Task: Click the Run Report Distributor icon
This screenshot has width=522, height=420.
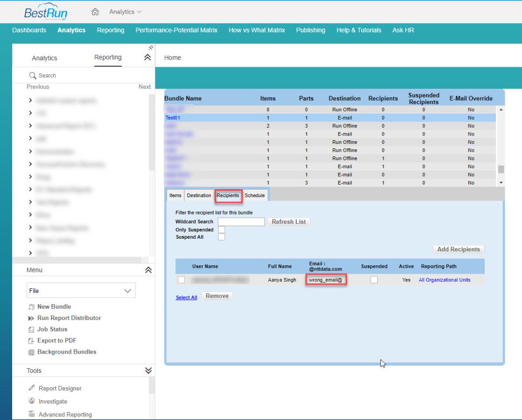Action: click(31, 318)
